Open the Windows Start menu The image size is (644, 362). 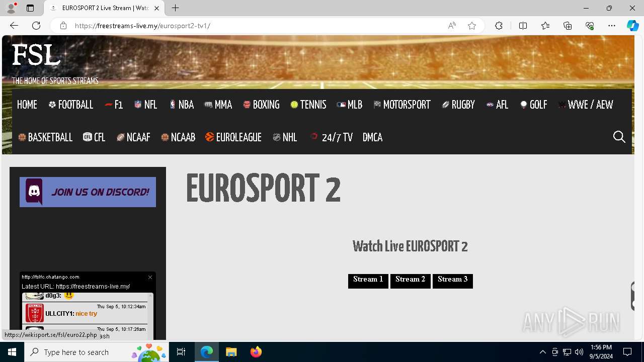[x=12, y=352]
